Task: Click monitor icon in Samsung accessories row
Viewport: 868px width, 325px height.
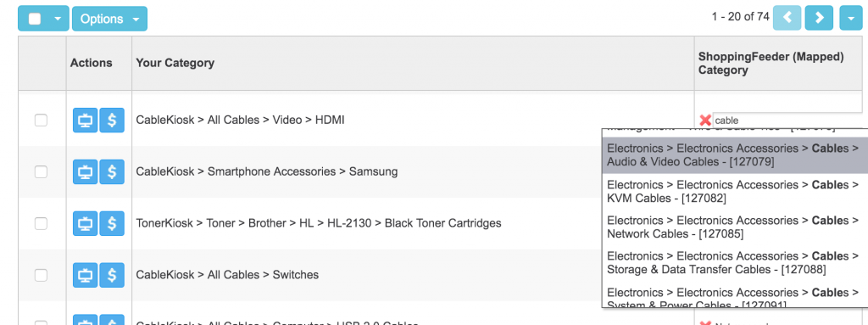Action: (86, 172)
